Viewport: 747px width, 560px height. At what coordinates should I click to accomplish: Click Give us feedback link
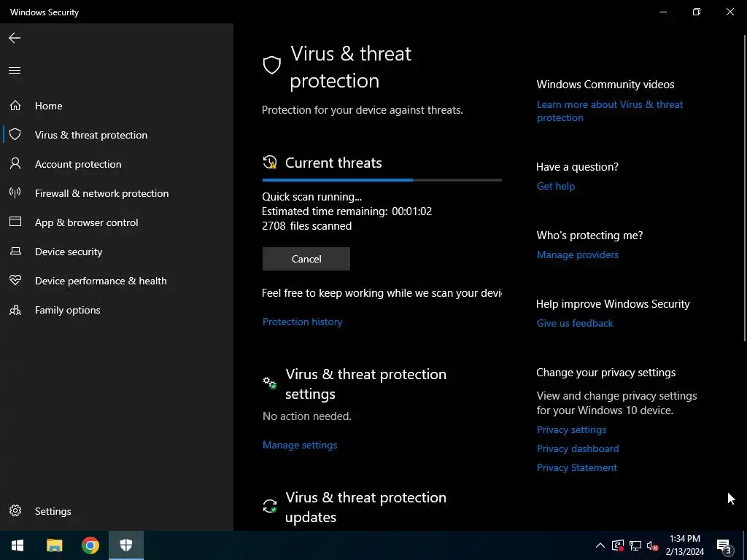tap(575, 323)
